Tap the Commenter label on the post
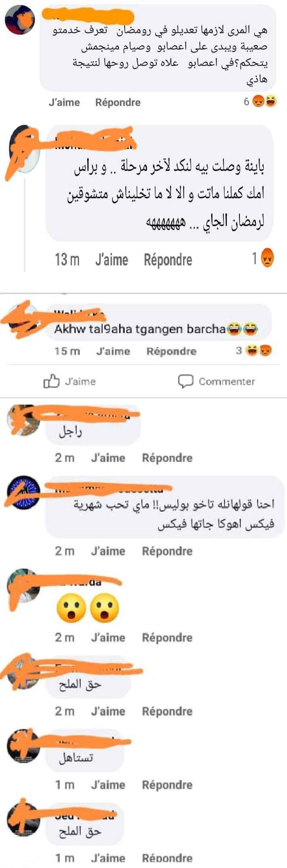Image resolution: width=287 pixels, height=868 pixels. tap(227, 381)
